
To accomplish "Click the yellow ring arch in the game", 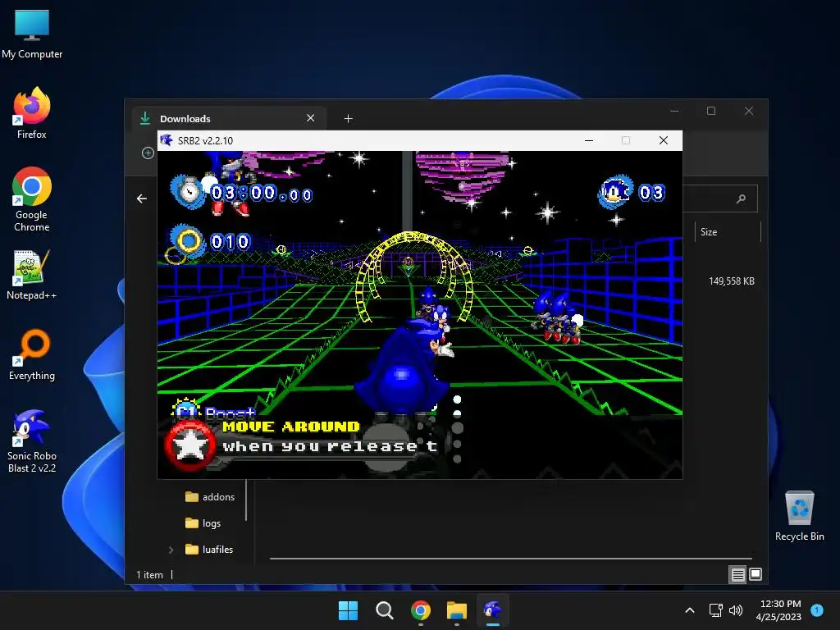I will click(413, 276).
